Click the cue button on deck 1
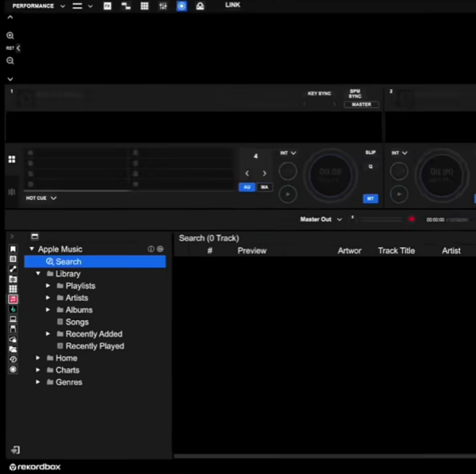 coord(288,171)
